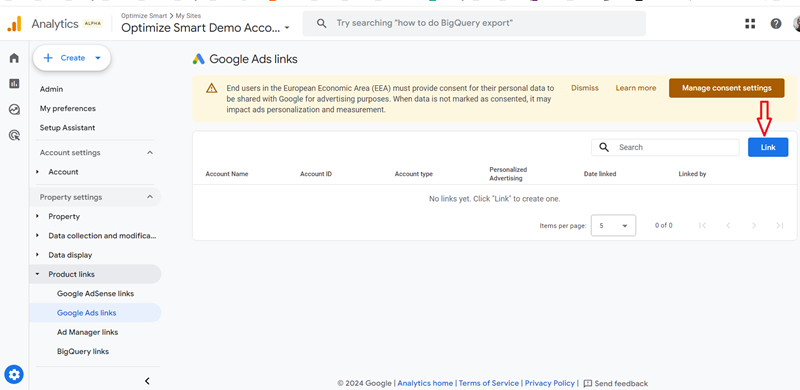Screen dimensions: 800x390
Task: Go to previous page pagination arrow
Action: [728, 225]
